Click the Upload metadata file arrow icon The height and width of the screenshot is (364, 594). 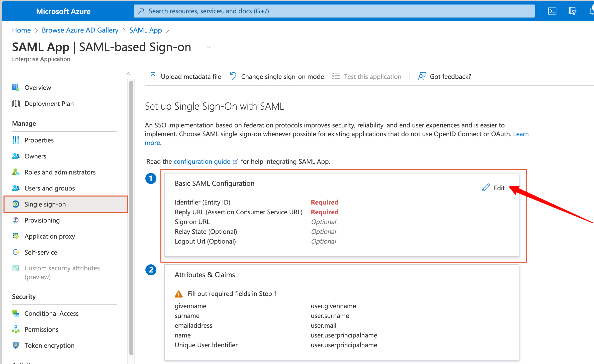153,76
